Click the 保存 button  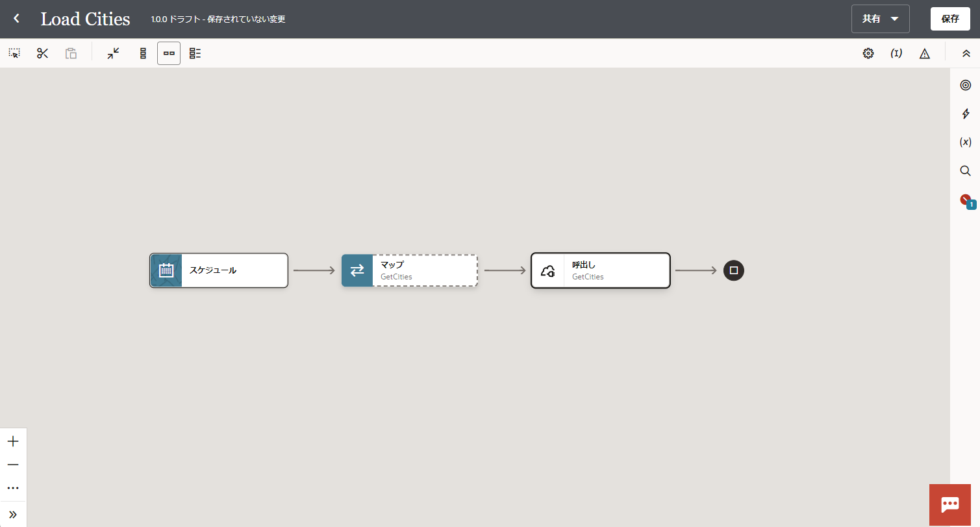950,19
